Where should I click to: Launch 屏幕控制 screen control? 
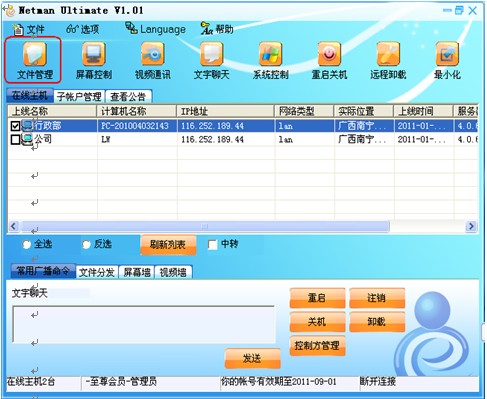(x=94, y=60)
